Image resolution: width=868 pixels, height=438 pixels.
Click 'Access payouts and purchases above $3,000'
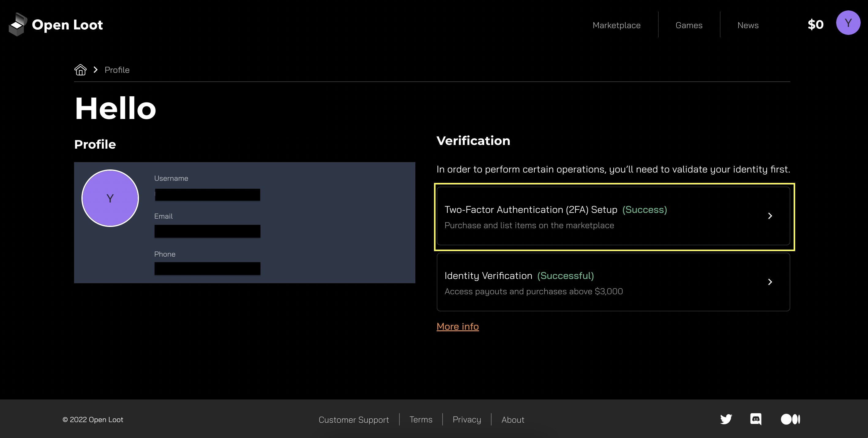coord(533,291)
